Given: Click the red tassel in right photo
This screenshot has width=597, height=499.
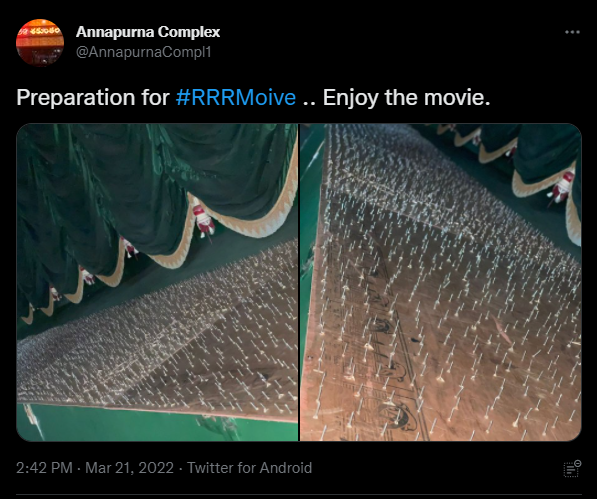Looking at the screenshot, I should coord(562,187).
